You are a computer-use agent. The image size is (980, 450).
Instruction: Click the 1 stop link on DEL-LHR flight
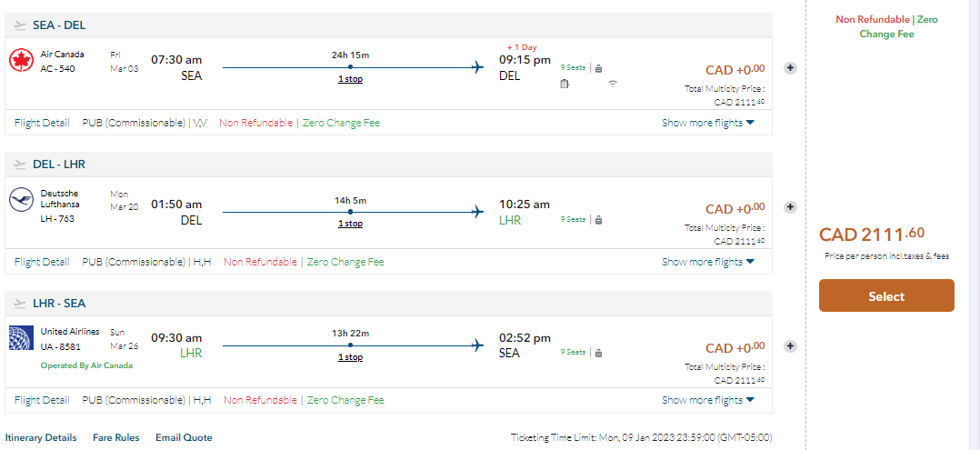click(350, 224)
